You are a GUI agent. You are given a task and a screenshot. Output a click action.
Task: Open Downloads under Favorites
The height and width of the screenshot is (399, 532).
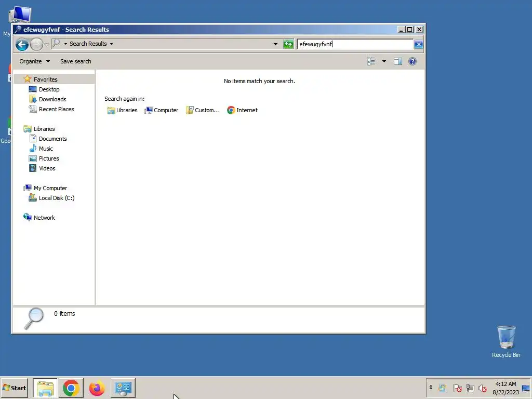[52, 99]
